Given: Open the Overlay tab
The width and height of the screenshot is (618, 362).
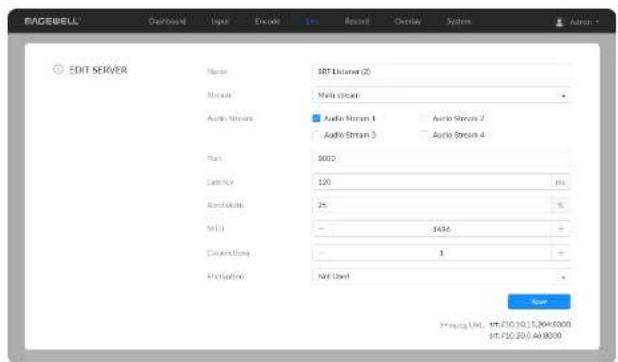Looking at the screenshot, I should [x=408, y=21].
